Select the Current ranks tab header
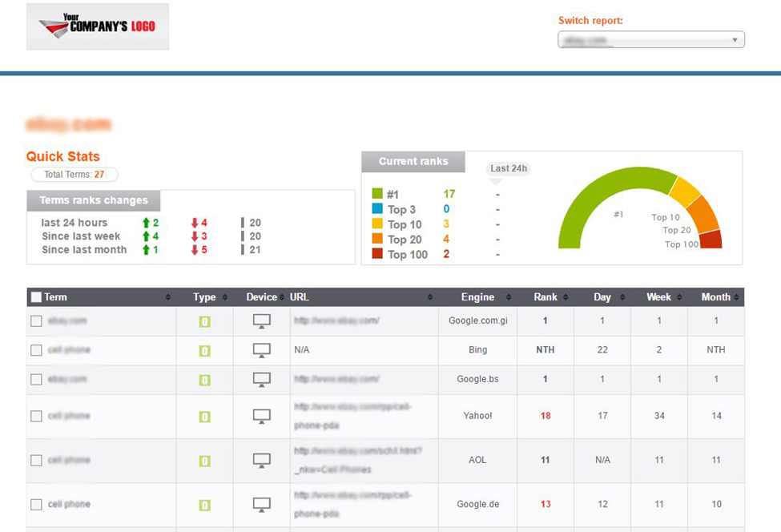Image resolution: width=781 pixels, height=532 pixels. (x=413, y=162)
